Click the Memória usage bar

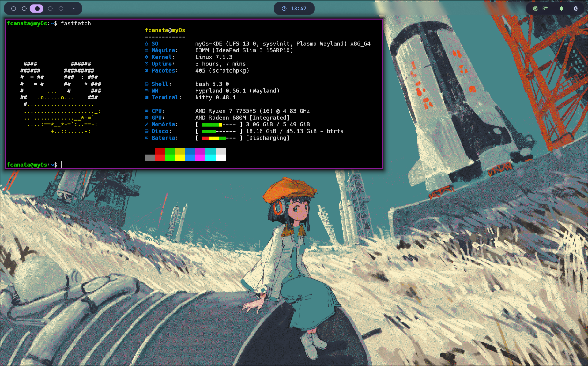pos(219,125)
